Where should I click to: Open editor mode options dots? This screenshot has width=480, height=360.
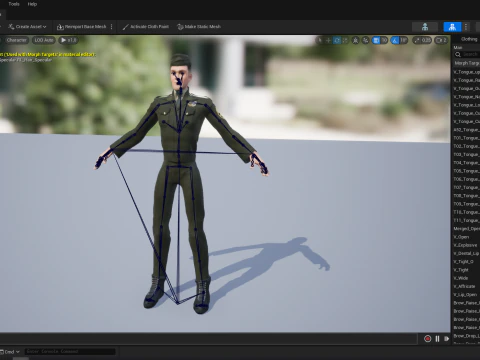point(466,27)
